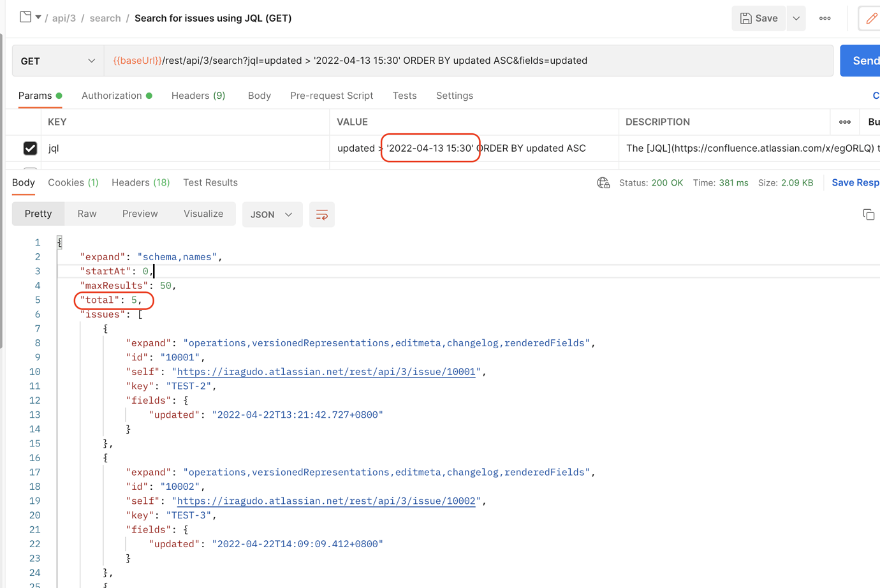Image resolution: width=880 pixels, height=588 pixels.
Task: Open the more actions ellipsis menu
Action: coord(825,18)
